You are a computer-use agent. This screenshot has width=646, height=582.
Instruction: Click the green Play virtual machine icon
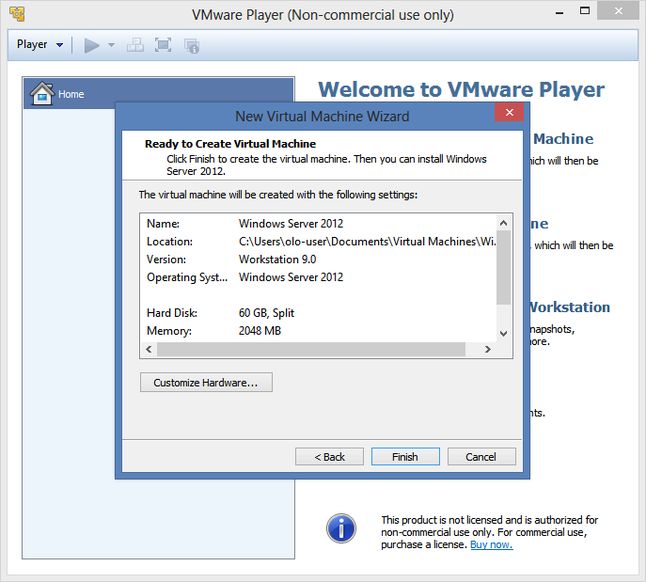(x=91, y=45)
